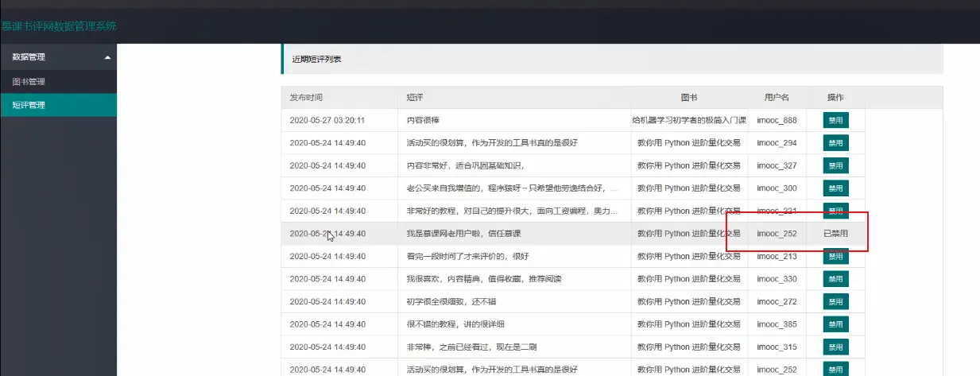This screenshot has height=376, width=980.
Task: Collapse the 数据管理 sidebar arrow
Action: [x=107, y=57]
